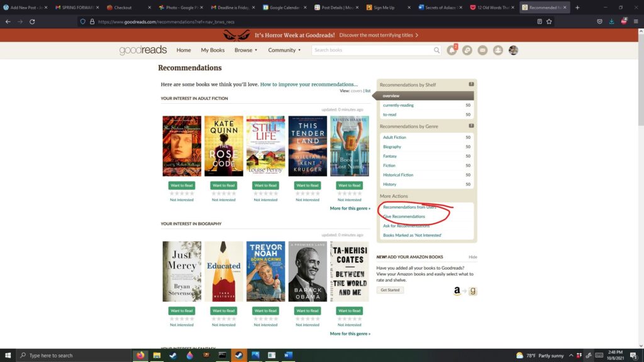The height and width of the screenshot is (362, 644).
Task: Open Books Marked as 'Not Interested' link
Action: tap(413, 235)
